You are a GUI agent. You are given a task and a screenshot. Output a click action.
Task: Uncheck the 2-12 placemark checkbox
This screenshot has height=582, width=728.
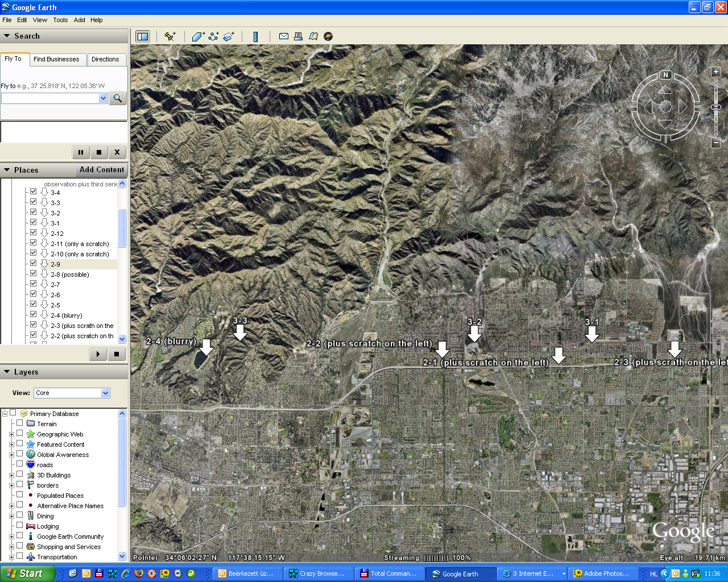tap(33, 232)
